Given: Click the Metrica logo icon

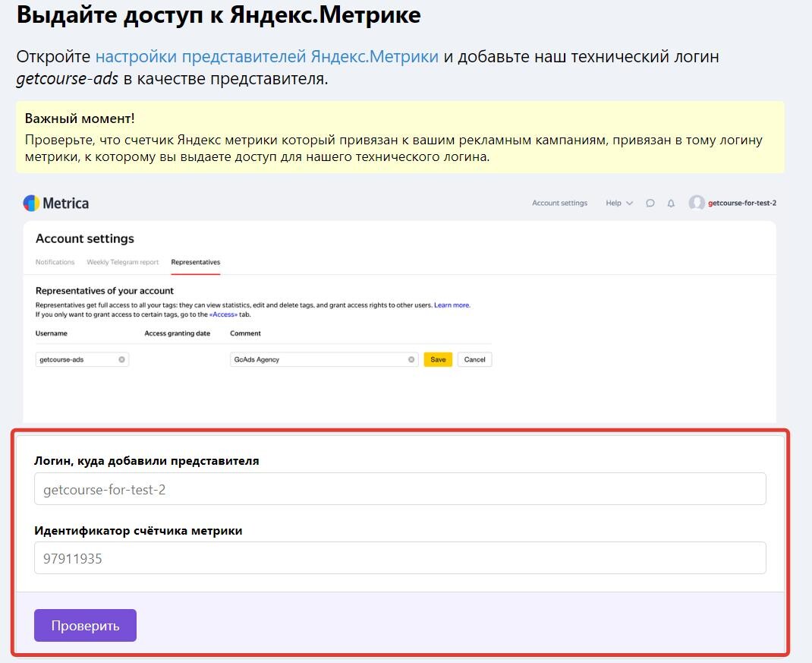Looking at the screenshot, I should (32, 204).
